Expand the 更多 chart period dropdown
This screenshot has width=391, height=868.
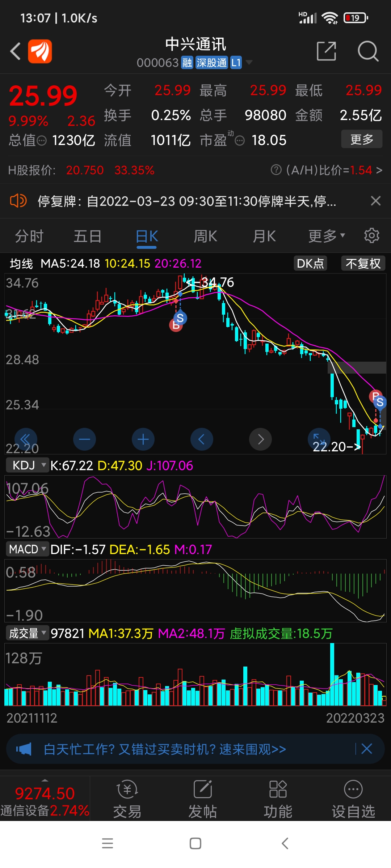pos(327,236)
